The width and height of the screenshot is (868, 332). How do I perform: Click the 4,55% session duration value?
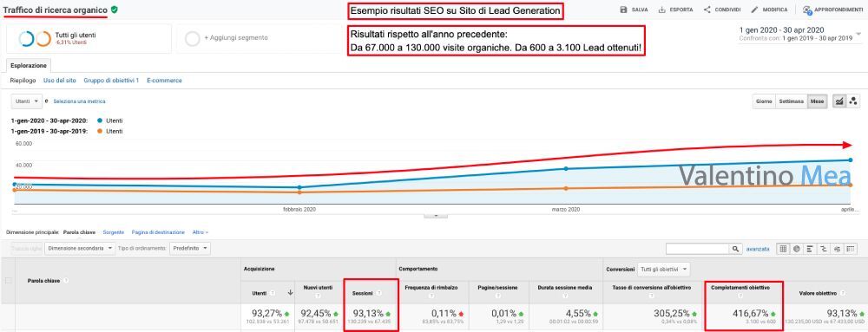click(x=578, y=313)
